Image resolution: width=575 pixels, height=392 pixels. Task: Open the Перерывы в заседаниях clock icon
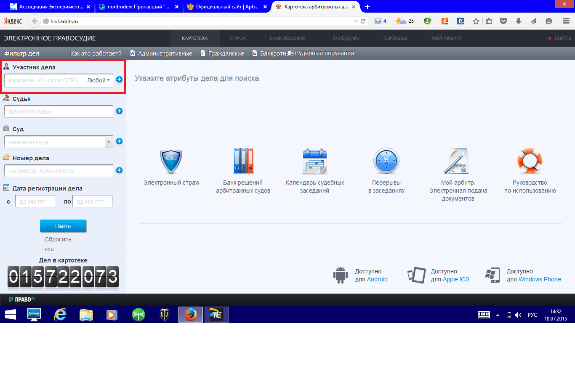[x=386, y=161]
